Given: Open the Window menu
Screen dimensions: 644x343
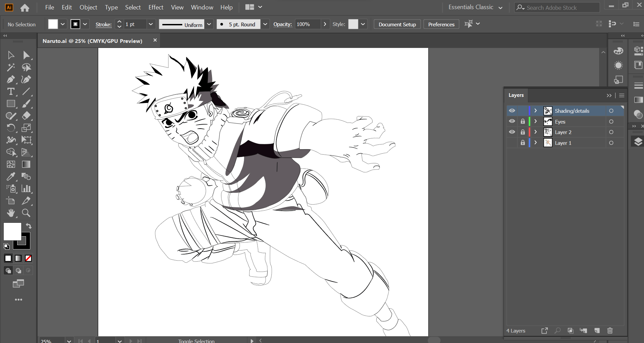Looking at the screenshot, I should pyautogui.click(x=202, y=7).
